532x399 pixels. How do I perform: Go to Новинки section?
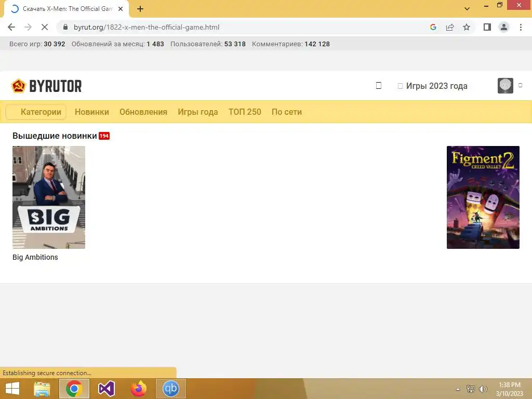(x=91, y=112)
